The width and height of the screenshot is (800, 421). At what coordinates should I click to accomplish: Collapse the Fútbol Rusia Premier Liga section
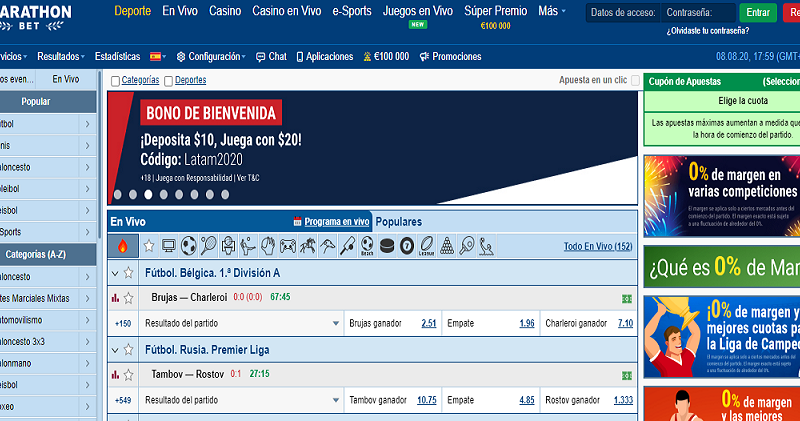115,351
